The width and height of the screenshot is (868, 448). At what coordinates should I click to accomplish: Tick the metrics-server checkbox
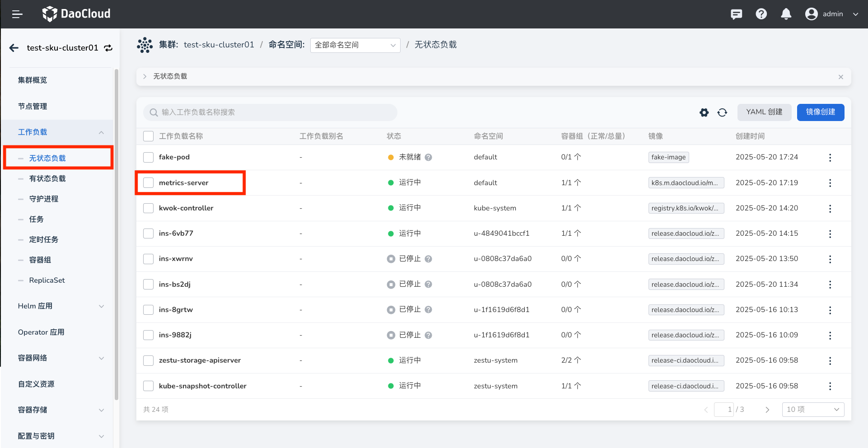tap(148, 183)
